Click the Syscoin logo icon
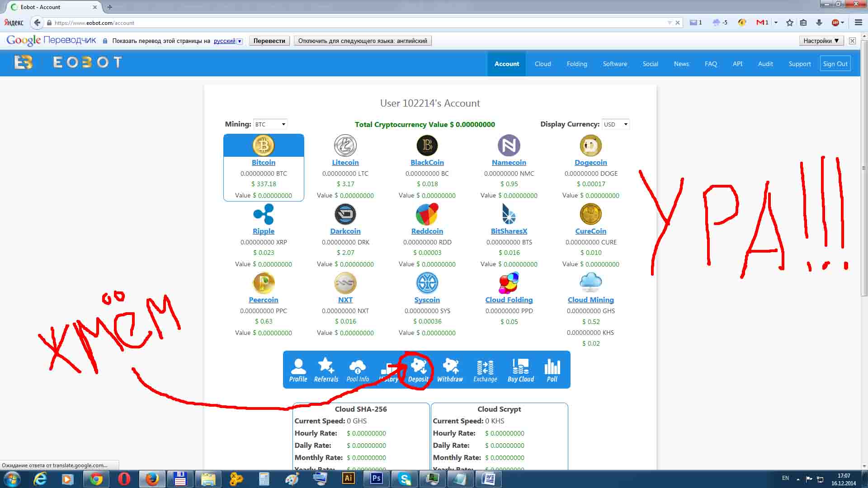The height and width of the screenshot is (488, 868). point(427,283)
